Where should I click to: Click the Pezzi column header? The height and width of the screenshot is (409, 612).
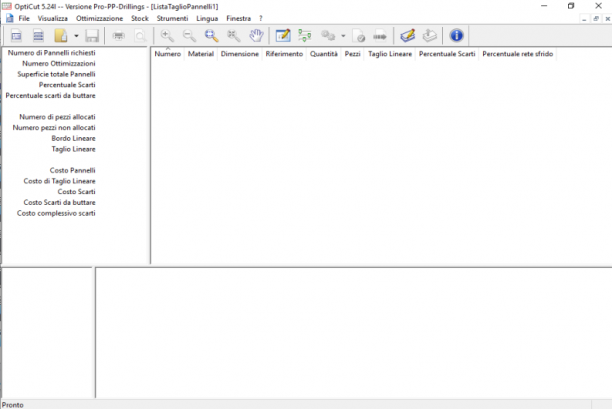click(x=352, y=54)
